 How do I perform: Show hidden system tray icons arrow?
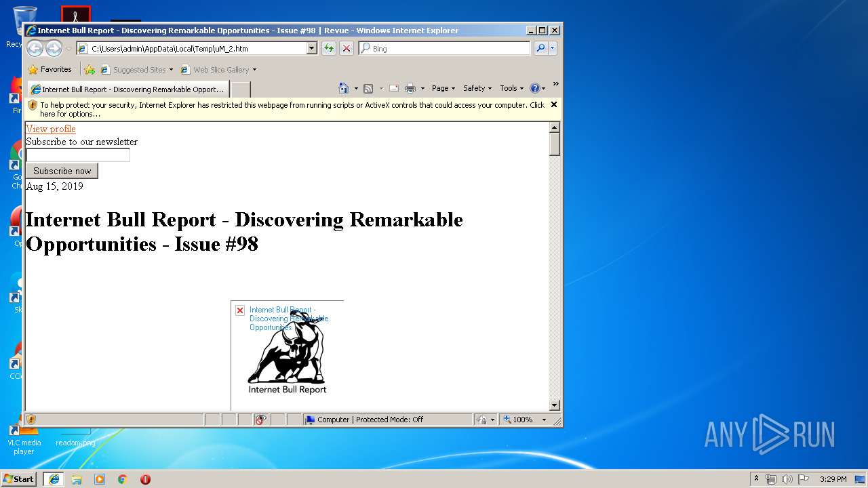click(x=756, y=479)
